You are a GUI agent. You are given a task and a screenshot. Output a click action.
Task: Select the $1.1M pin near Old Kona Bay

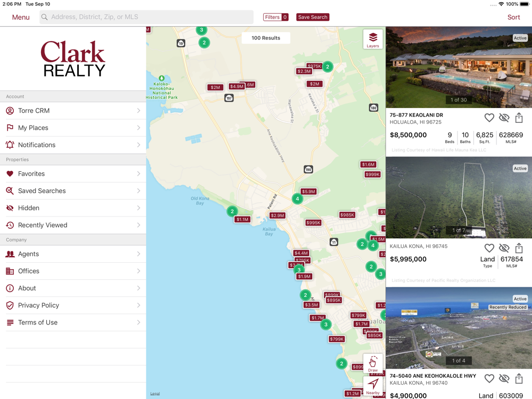(x=242, y=220)
